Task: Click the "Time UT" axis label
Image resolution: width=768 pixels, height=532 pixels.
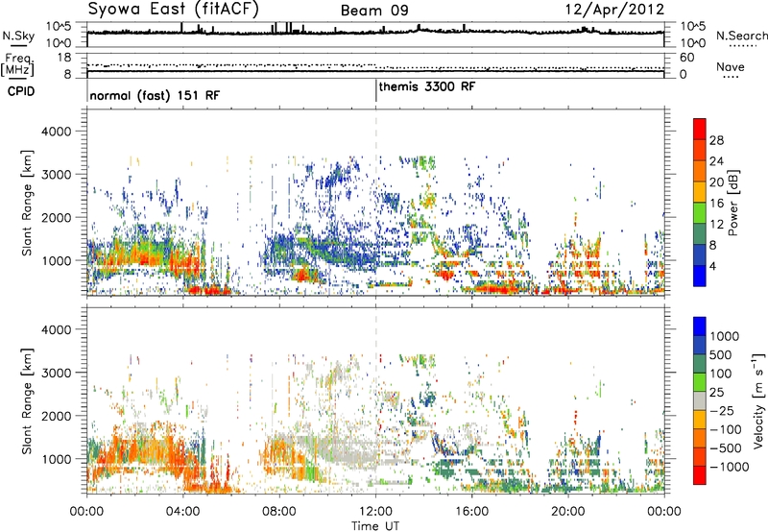Action: (x=375, y=526)
